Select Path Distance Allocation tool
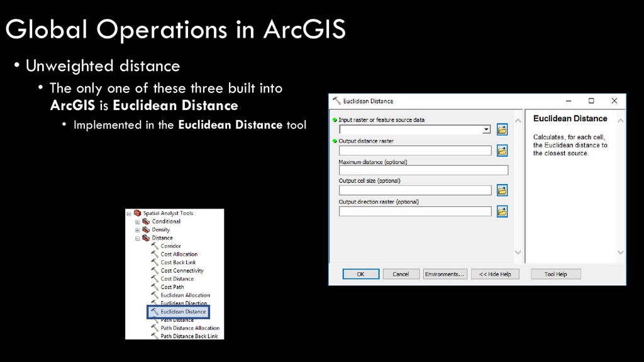This screenshot has width=644, height=362. (x=190, y=328)
